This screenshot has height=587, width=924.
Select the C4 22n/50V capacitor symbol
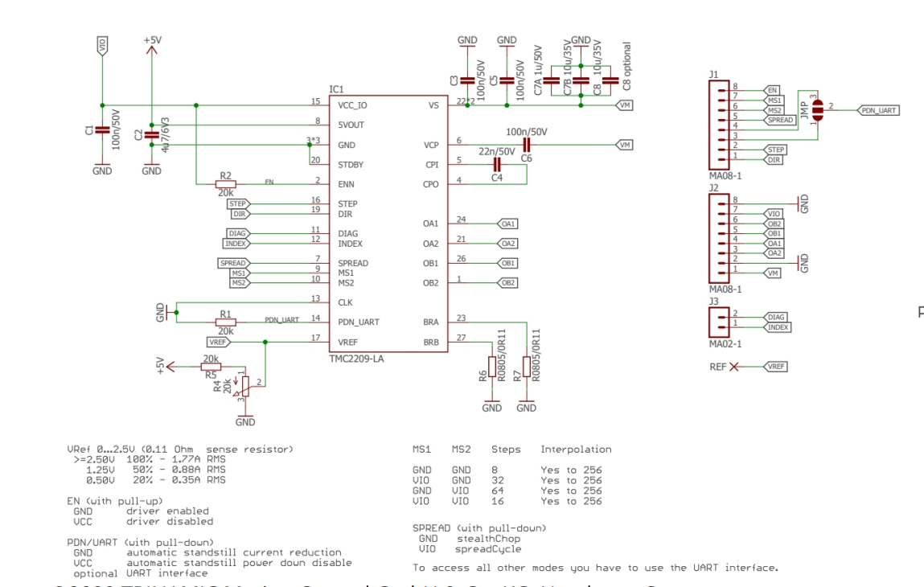point(497,164)
